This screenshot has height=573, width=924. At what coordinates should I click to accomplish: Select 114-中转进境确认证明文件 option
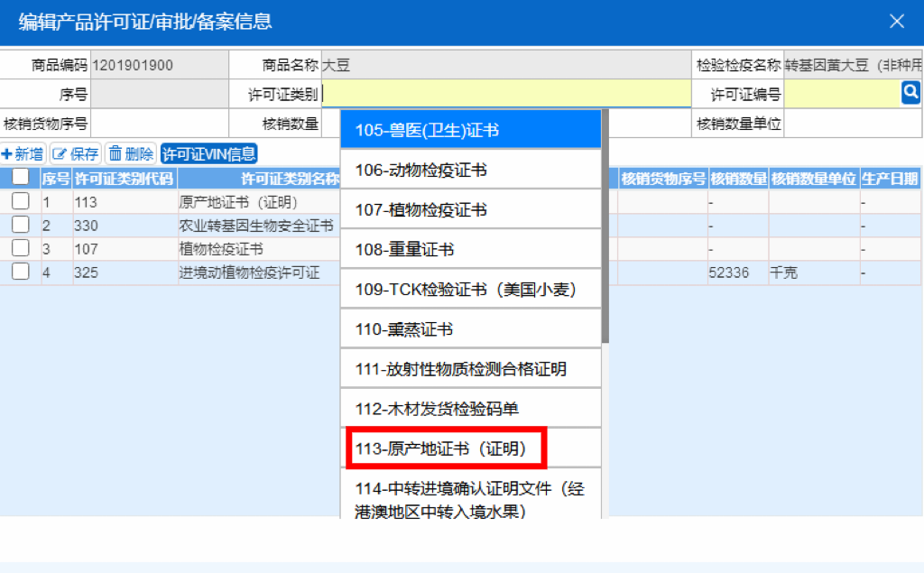point(470,498)
